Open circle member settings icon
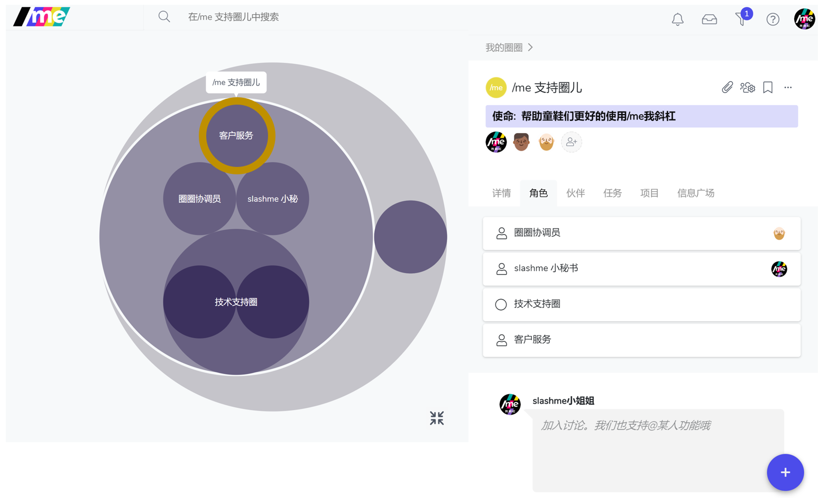The width and height of the screenshot is (828, 504). click(x=747, y=88)
